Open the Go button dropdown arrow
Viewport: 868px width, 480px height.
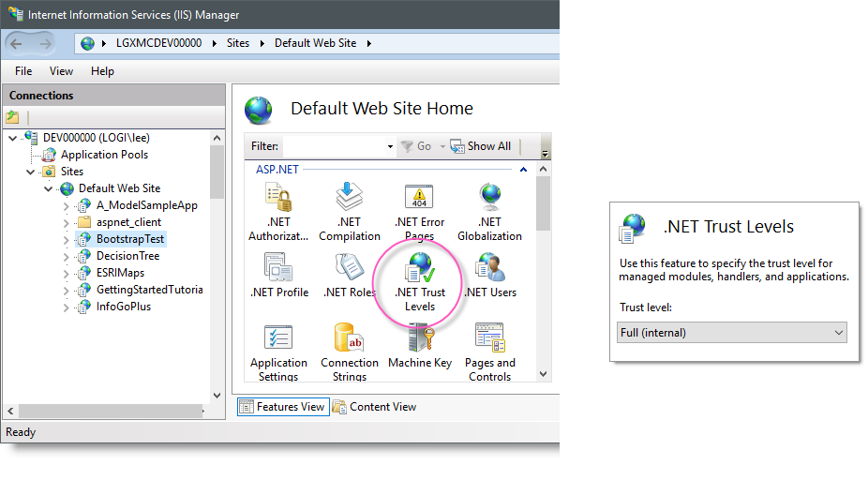point(442,146)
